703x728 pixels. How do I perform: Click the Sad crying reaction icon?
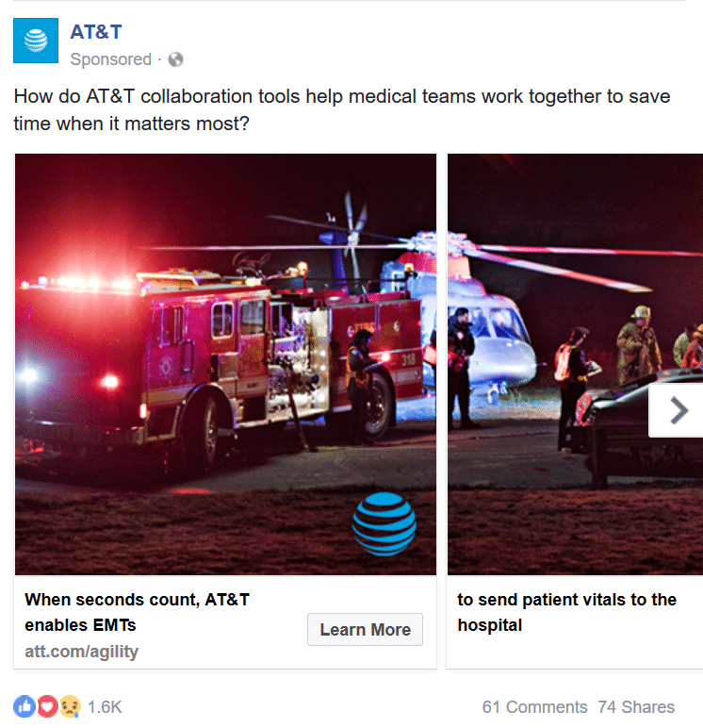point(70,706)
